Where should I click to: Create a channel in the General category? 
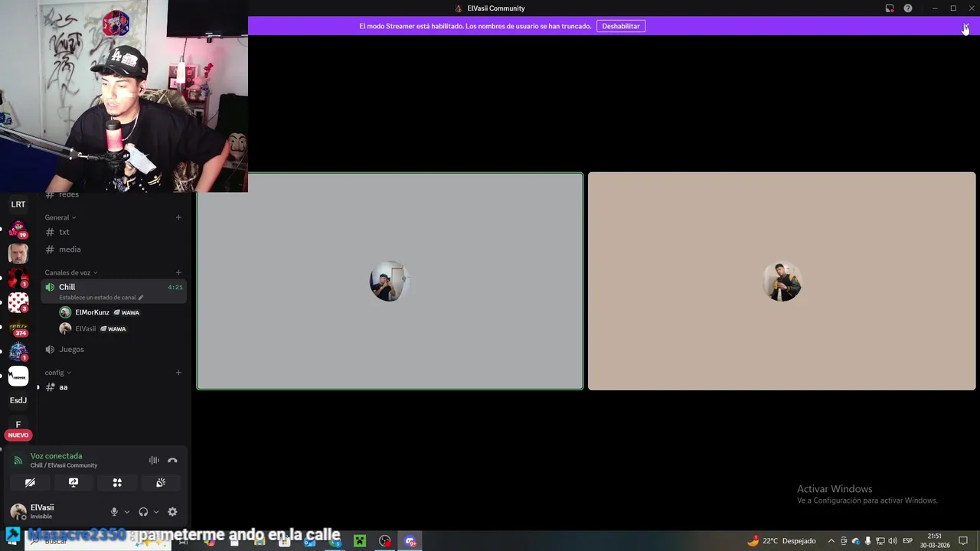click(178, 217)
